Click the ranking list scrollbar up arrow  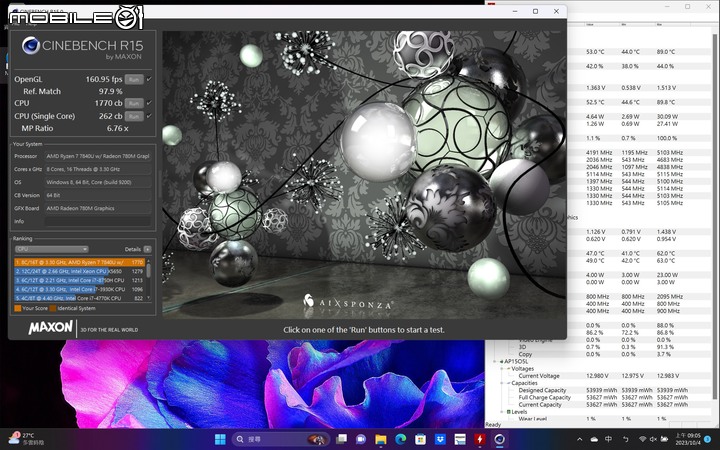click(x=148, y=261)
